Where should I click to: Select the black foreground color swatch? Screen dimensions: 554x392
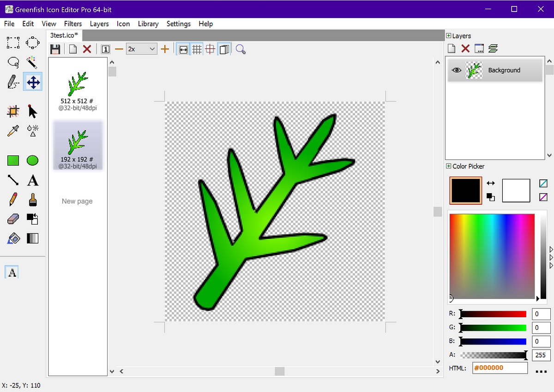coord(466,190)
